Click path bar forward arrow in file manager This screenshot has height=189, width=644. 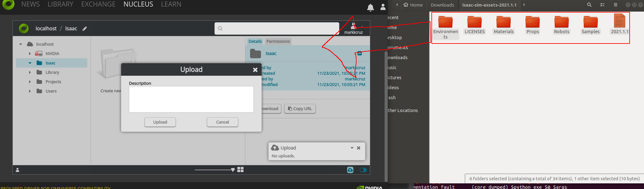coord(524,5)
